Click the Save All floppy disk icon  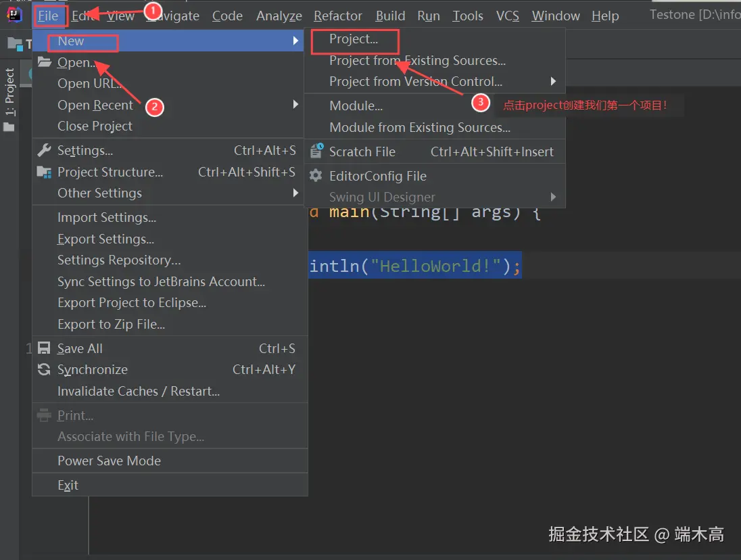pyautogui.click(x=44, y=348)
